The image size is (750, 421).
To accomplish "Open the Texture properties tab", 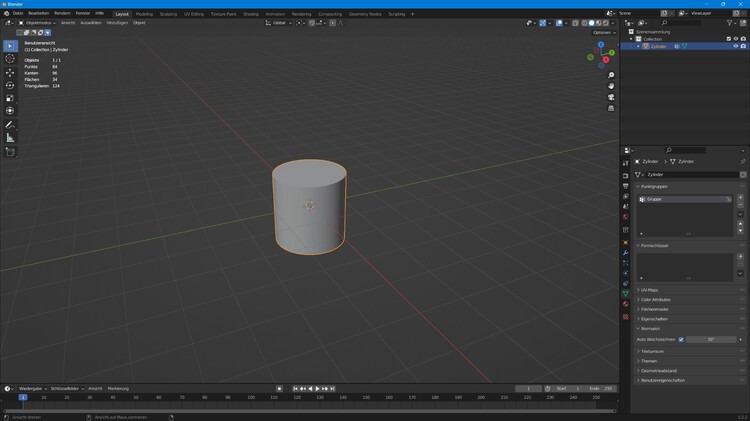I will [626, 317].
